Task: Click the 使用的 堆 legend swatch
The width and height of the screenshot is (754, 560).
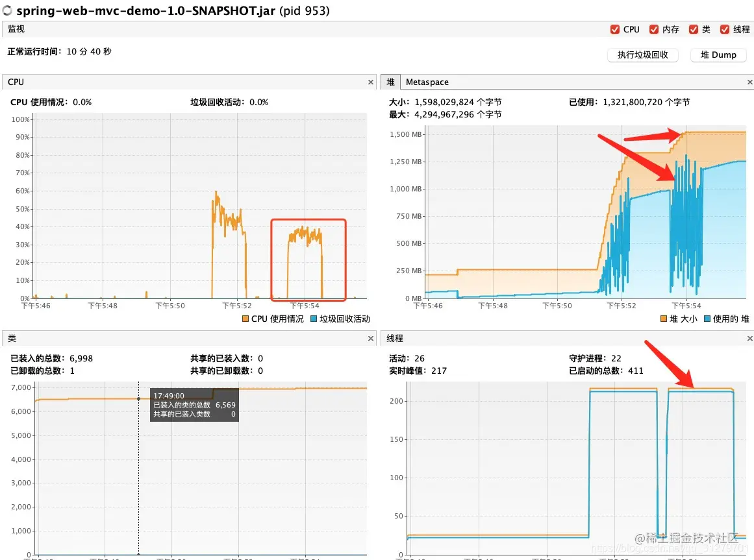Action: [x=707, y=319]
